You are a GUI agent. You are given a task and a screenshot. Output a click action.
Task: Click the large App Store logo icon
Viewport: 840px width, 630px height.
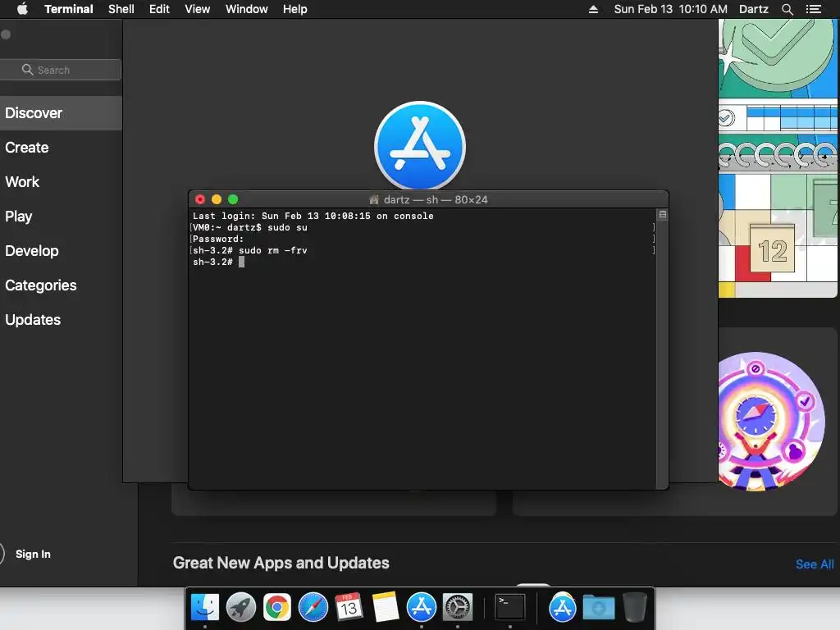[x=420, y=146]
